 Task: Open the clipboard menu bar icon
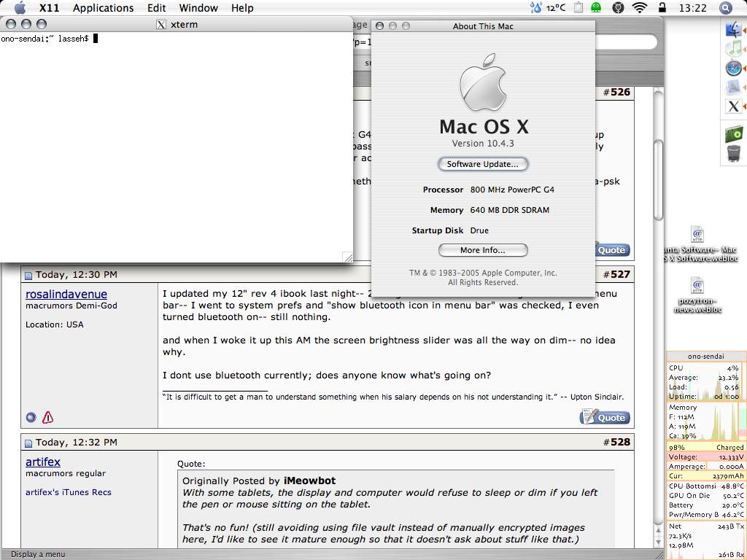[x=578, y=7]
